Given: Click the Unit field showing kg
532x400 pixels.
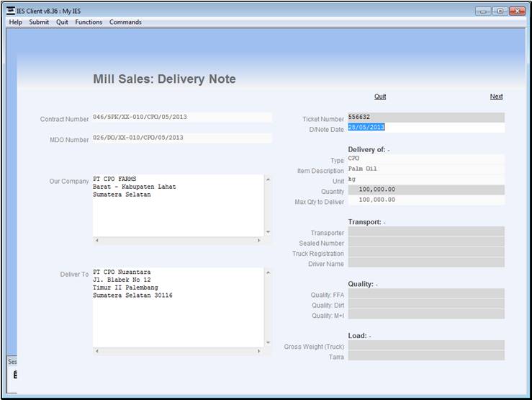Looking at the screenshot, I should click(x=426, y=179).
